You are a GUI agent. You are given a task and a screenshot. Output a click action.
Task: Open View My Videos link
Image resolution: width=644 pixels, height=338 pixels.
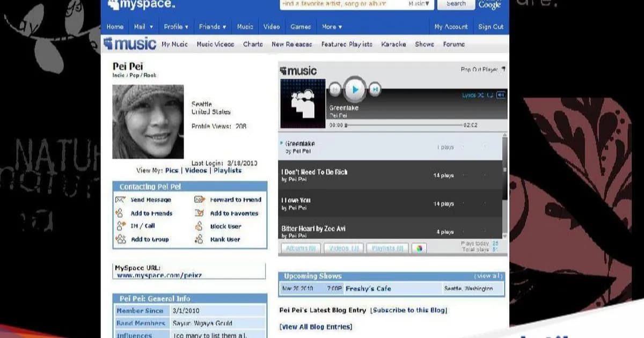196,171
